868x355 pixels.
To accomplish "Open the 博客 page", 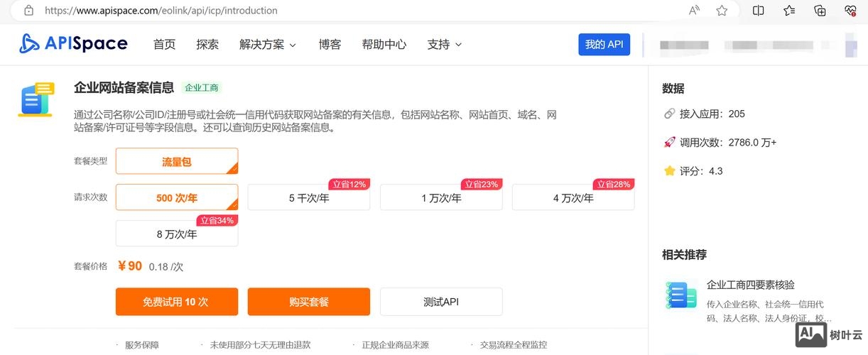I will point(330,44).
